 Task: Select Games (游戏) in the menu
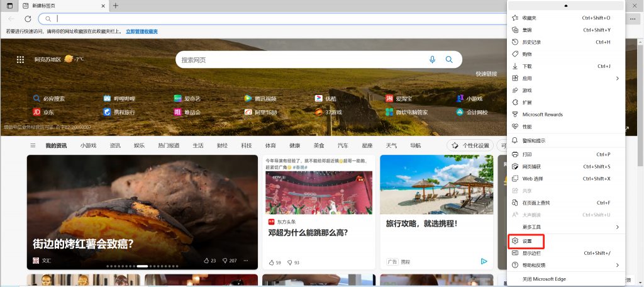tap(566, 90)
